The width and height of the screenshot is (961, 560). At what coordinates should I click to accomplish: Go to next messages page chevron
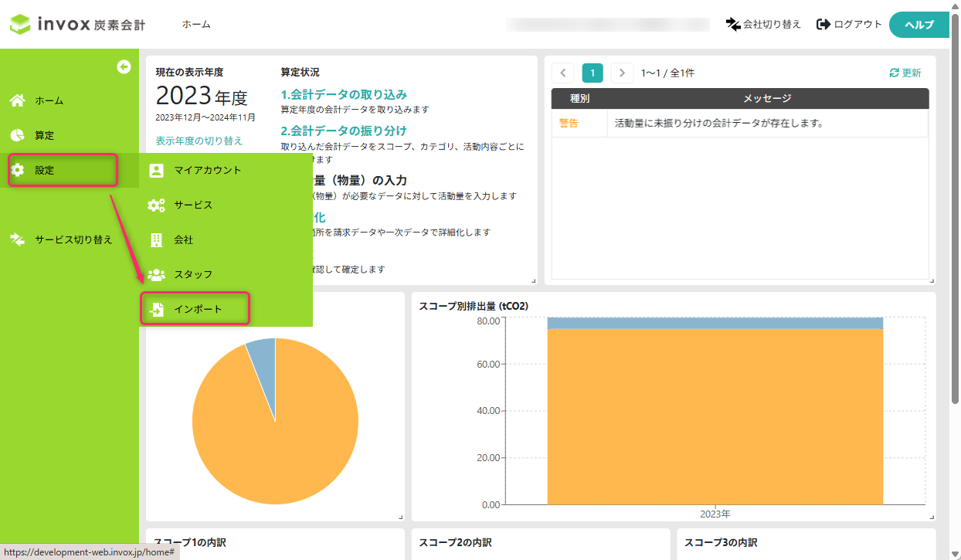point(622,73)
